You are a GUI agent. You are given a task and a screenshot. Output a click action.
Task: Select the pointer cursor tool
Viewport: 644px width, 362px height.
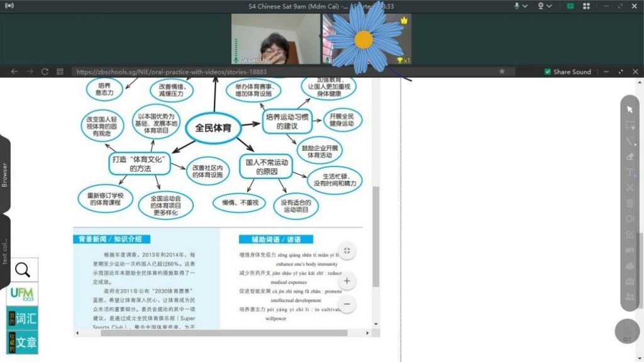tap(630, 109)
